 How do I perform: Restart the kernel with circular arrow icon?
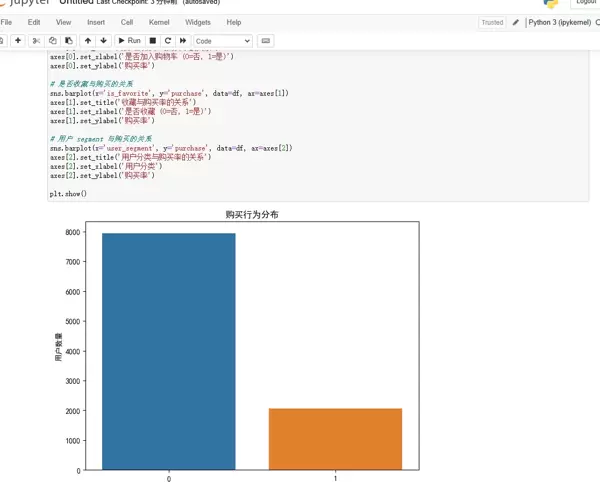click(x=168, y=41)
